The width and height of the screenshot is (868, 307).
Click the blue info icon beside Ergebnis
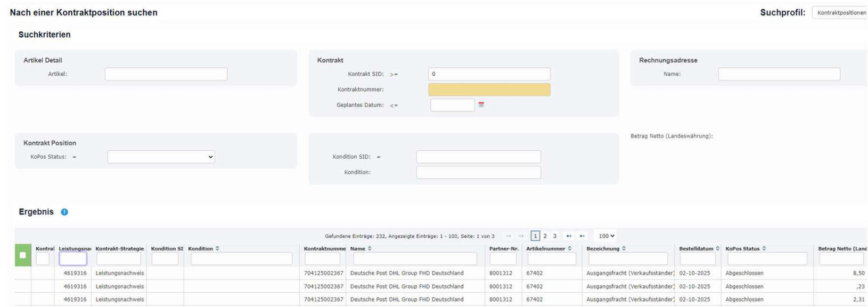(x=64, y=212)
